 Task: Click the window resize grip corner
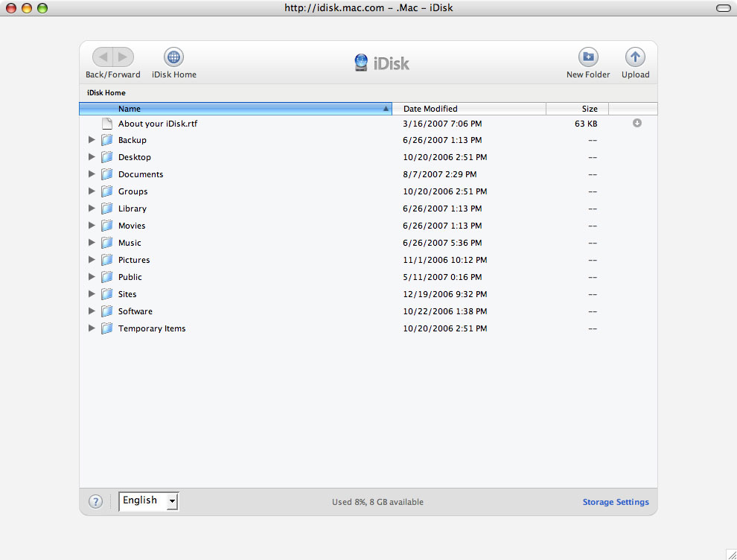[731, 554]
